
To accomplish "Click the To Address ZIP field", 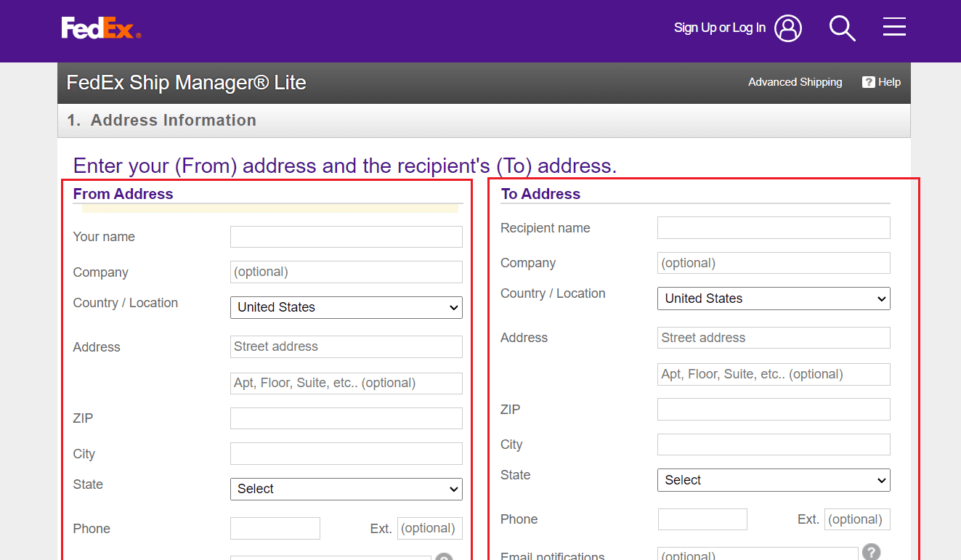I will 774,410.
